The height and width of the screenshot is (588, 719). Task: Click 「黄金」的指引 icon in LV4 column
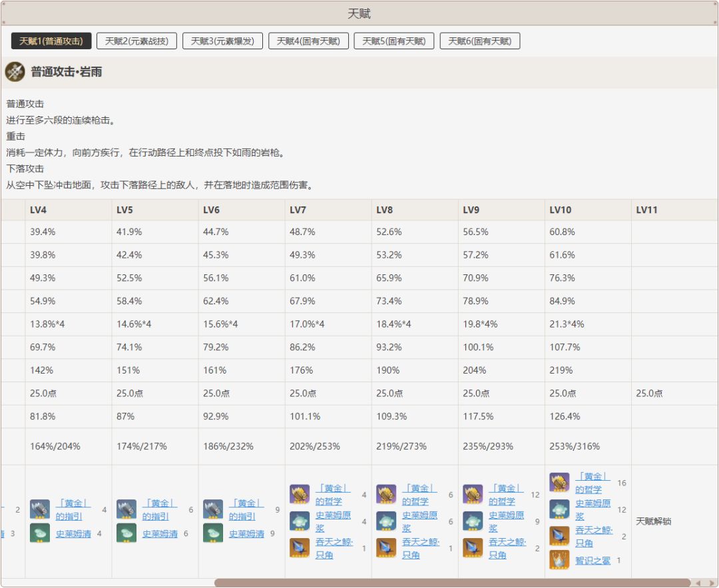40,509
